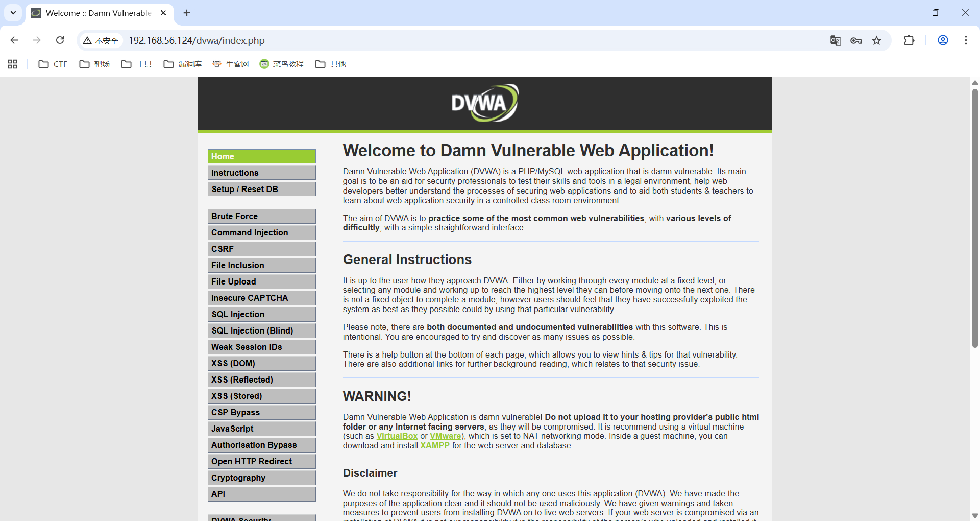This screenshot has width=980, height=521.
Task: Open the not-secure site info warning
Action: coord(101,40)
